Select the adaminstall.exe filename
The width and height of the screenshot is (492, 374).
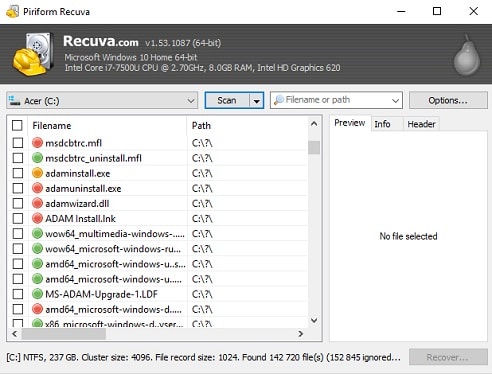point(78,173)
